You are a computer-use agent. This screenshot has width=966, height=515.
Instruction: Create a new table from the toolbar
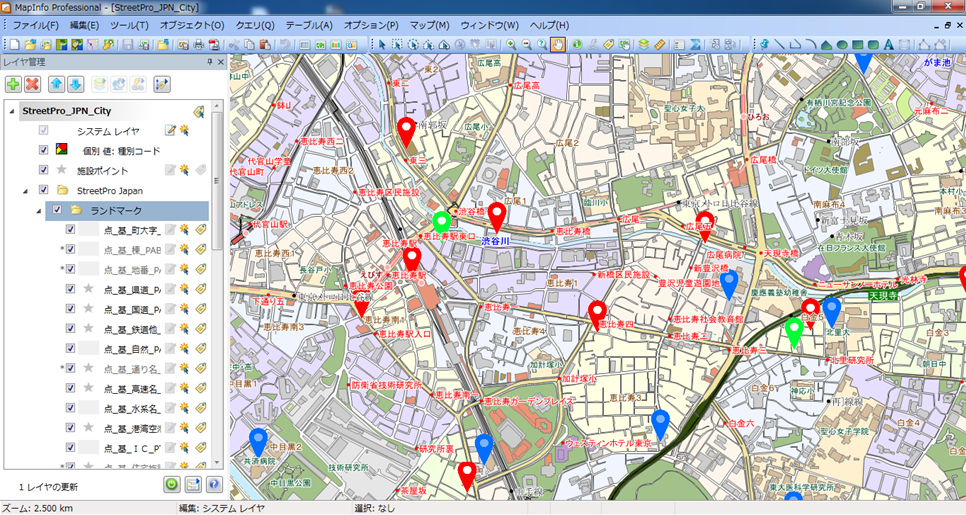[x=14, y=45]
